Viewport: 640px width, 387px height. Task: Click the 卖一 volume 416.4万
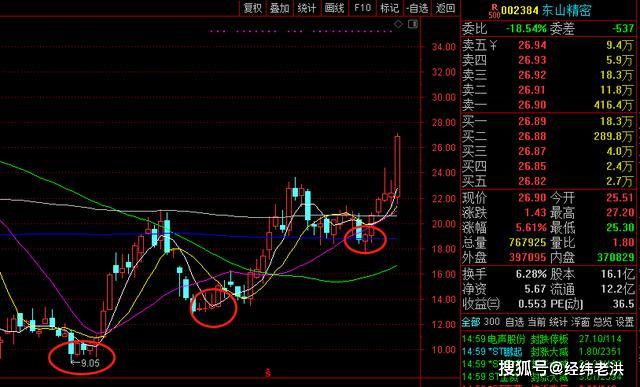[x=614, y=105]
